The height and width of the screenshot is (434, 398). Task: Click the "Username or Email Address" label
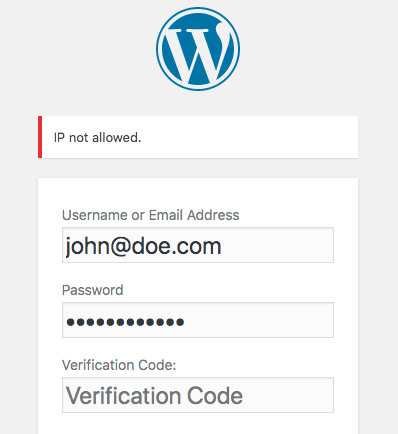(151, 215)
